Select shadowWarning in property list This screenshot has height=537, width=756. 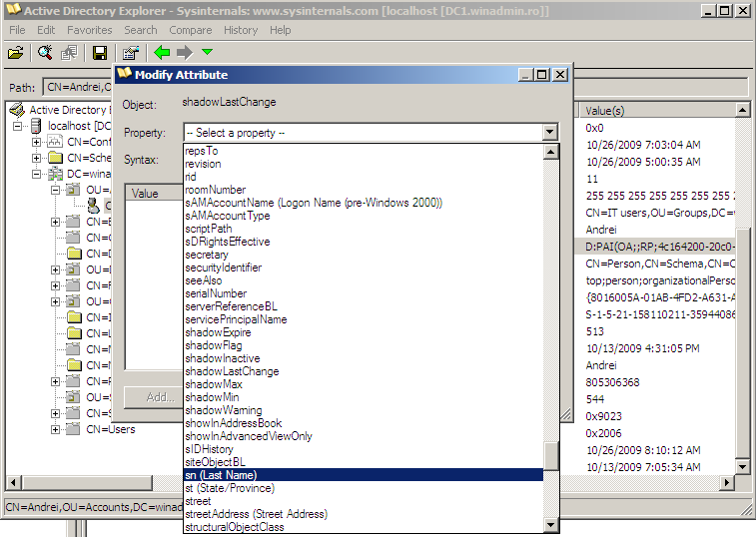(x=364, y=411)
